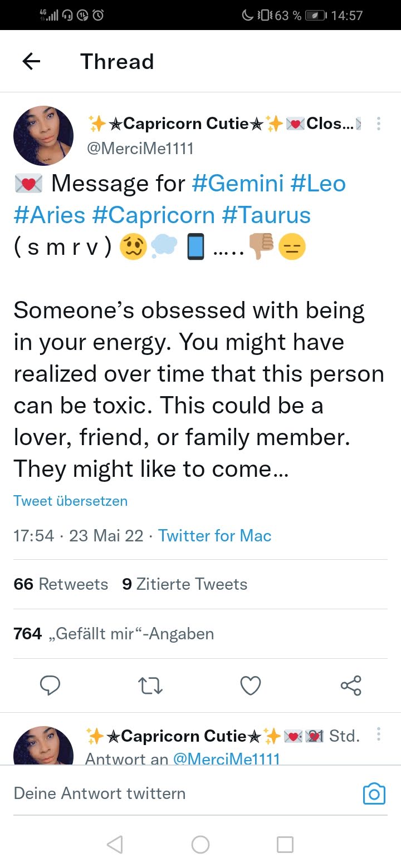Screen dimensions: 401x868
Task: Open the #Capricorn hashtag
Action: point(153,215)
